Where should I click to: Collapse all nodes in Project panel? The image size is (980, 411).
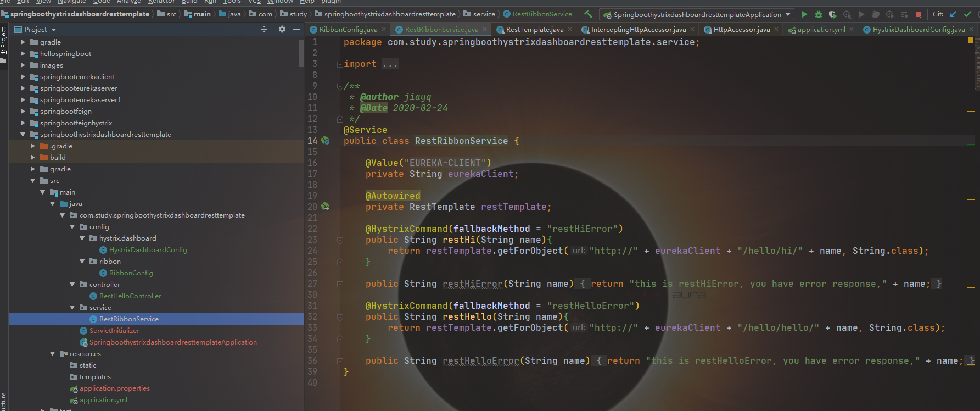click(x=264, y=29)
